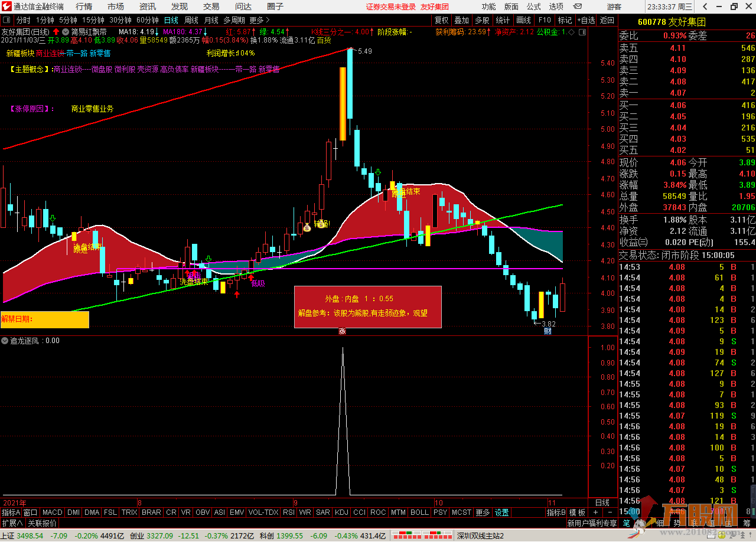Click the 统计 statistics tool
The height and width of the screenshot is (542, 756).
pos(503,20)
